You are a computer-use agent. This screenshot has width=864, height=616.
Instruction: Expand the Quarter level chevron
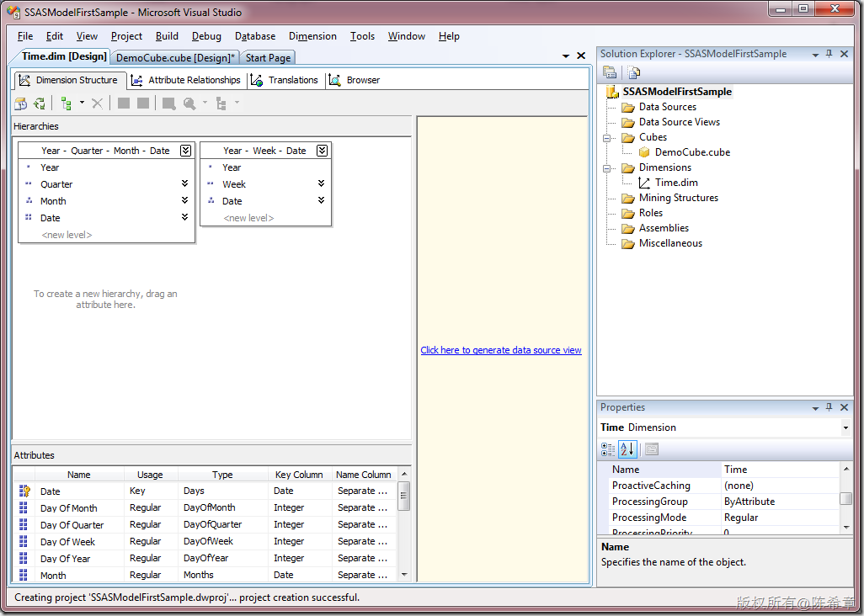click(x=184, y=183)
